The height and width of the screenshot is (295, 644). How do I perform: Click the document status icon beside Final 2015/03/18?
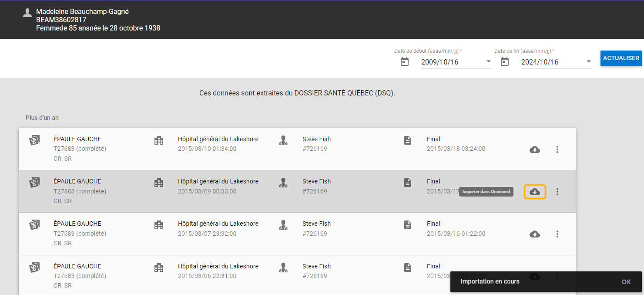(408, 140)
